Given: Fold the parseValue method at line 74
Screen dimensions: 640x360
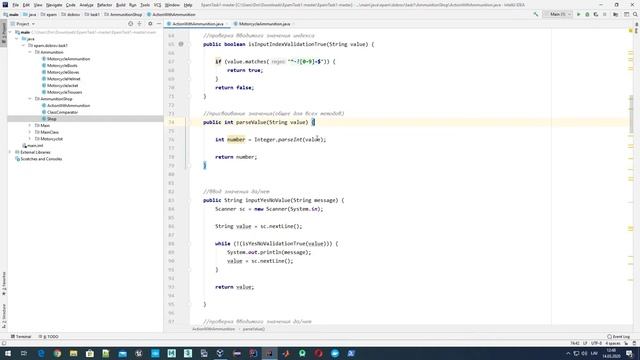Looking at the screenshot, I should coord(189,122).
